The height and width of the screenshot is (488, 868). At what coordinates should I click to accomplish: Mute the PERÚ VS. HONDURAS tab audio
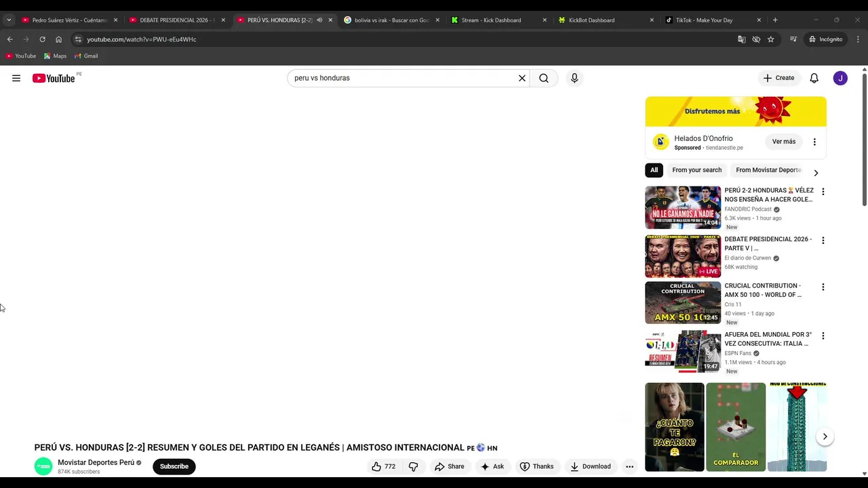319,20
